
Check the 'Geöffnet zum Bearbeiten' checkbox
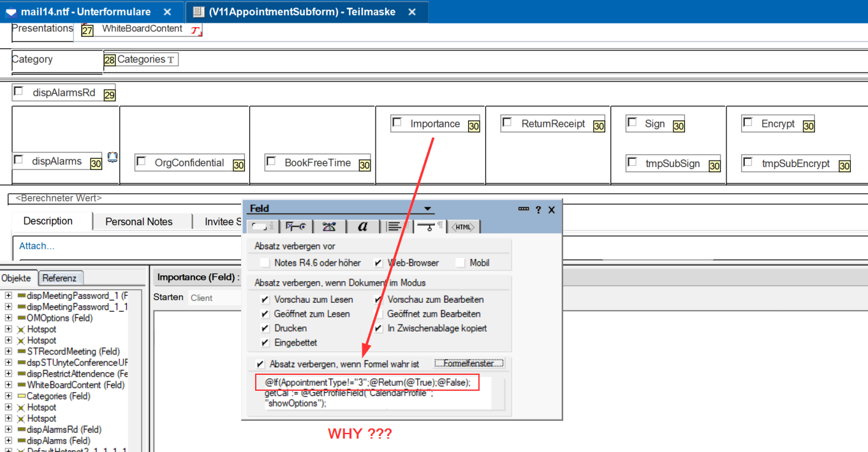click(x=379, y=314)
